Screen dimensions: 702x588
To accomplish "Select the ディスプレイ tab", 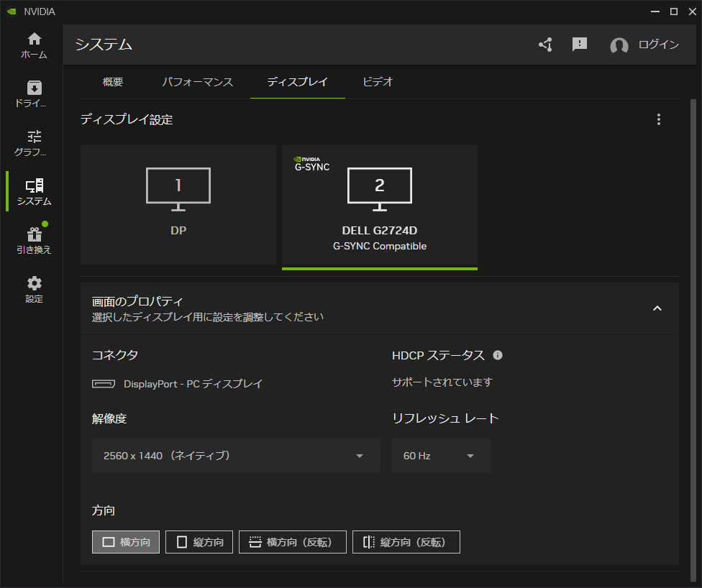I will (297, 82).
